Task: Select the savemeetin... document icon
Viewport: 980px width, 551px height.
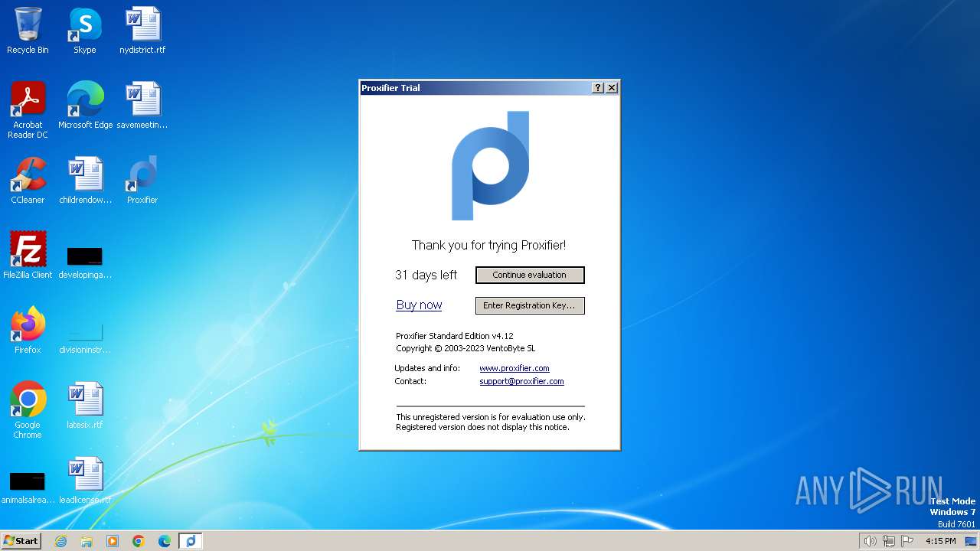Action: (142, 106)
